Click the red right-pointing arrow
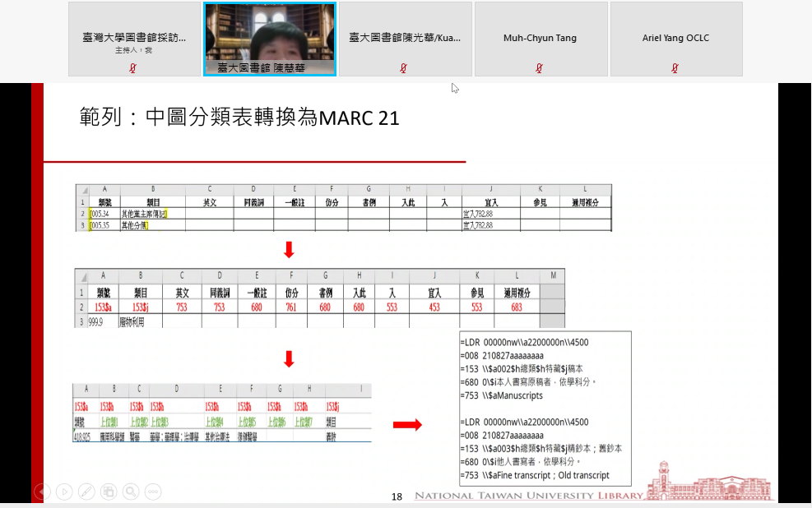 click(406, 424)
